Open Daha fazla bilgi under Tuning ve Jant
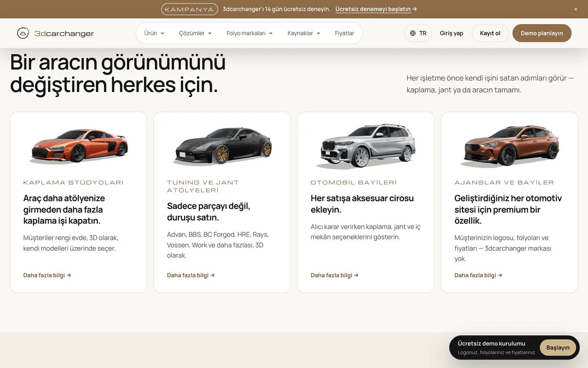This screenshot has width=588, height=368. click(191, 275)
